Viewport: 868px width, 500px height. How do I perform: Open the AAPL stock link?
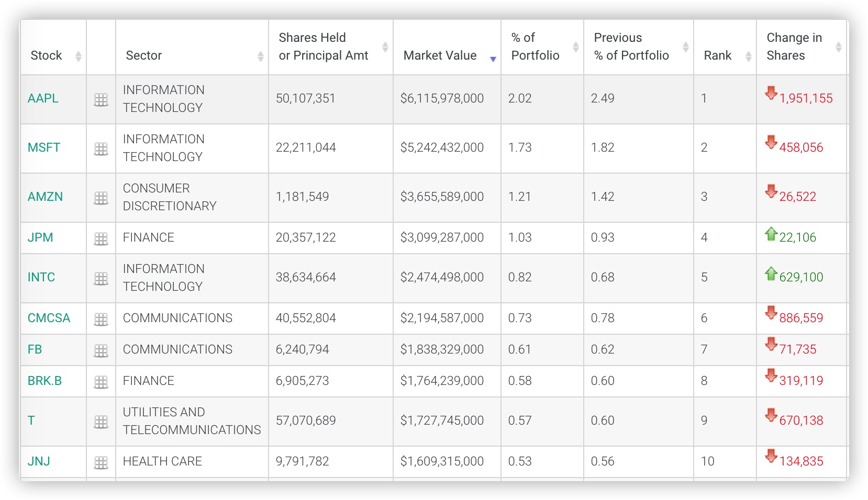(43, 98)
